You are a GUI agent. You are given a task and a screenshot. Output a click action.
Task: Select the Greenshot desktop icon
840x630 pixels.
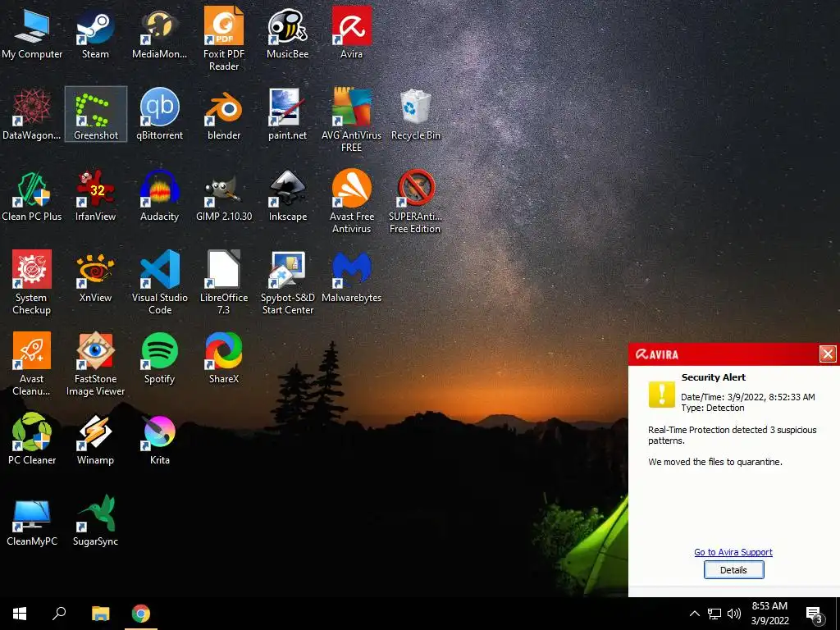click(96, 115)
